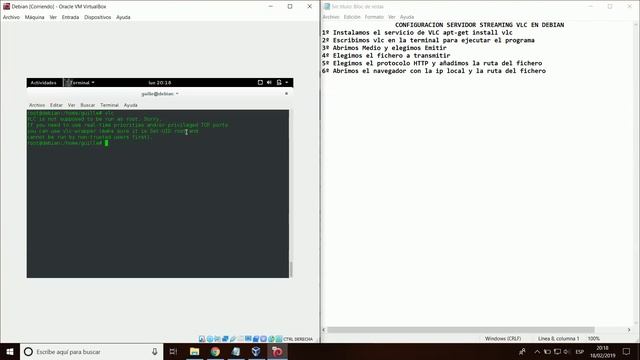Screen dimensions: 640x360
Task: Click the terminal vertical scrollbar
Action: pyautogui.click(x=291, y=269)
